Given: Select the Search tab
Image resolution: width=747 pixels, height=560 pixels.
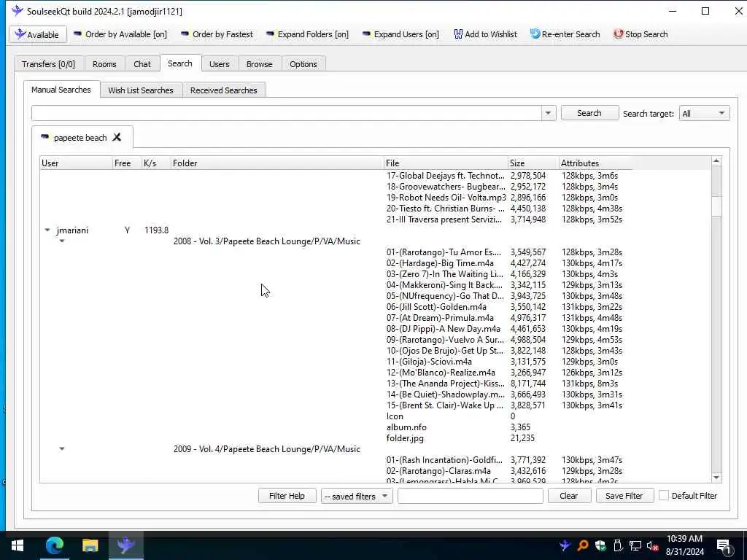Looking at the screenshot, I should (x=180, y=63).
